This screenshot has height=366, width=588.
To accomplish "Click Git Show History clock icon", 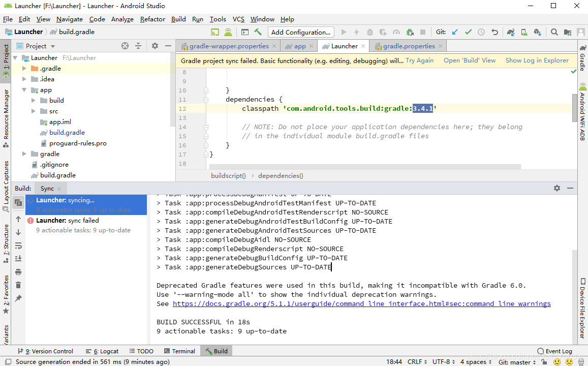I will click(481, 32).
